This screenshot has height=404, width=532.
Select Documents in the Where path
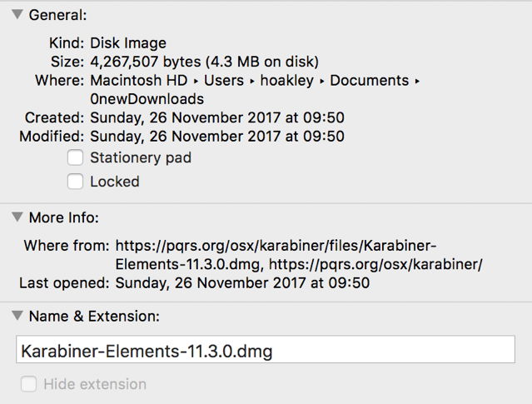(370, 81)
